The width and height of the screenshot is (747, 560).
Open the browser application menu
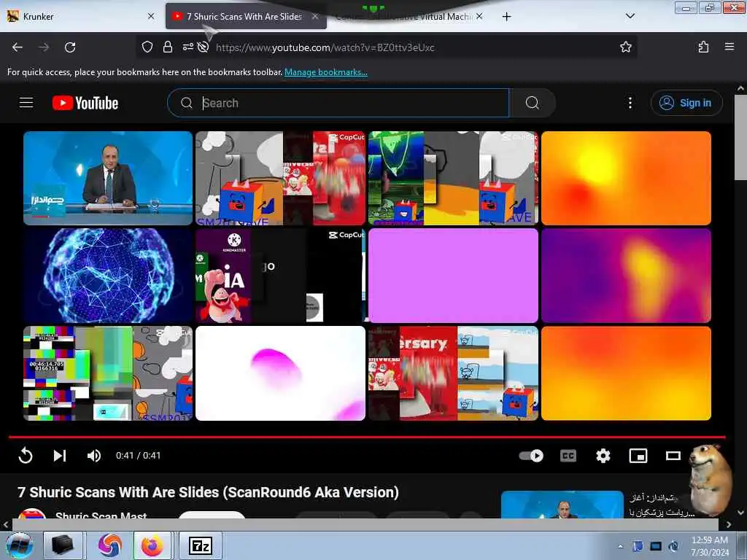pyautogui.click(x=729, y=47)
